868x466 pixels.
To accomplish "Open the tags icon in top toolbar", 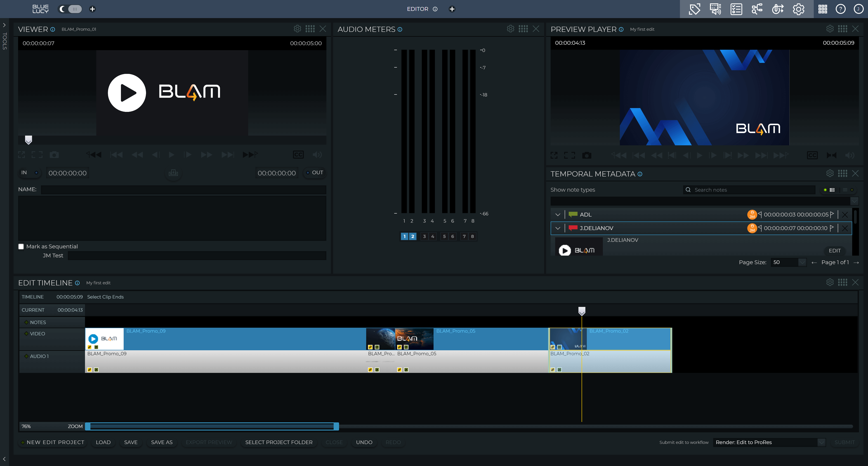I will click(x=694, y=9).
